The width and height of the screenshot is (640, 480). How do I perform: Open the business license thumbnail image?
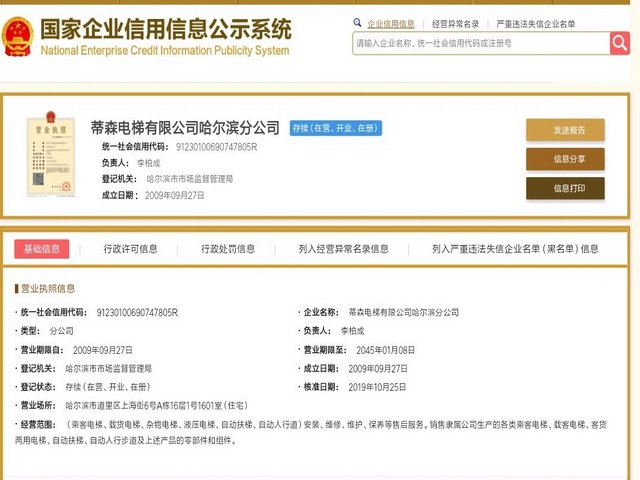[51, 154]
